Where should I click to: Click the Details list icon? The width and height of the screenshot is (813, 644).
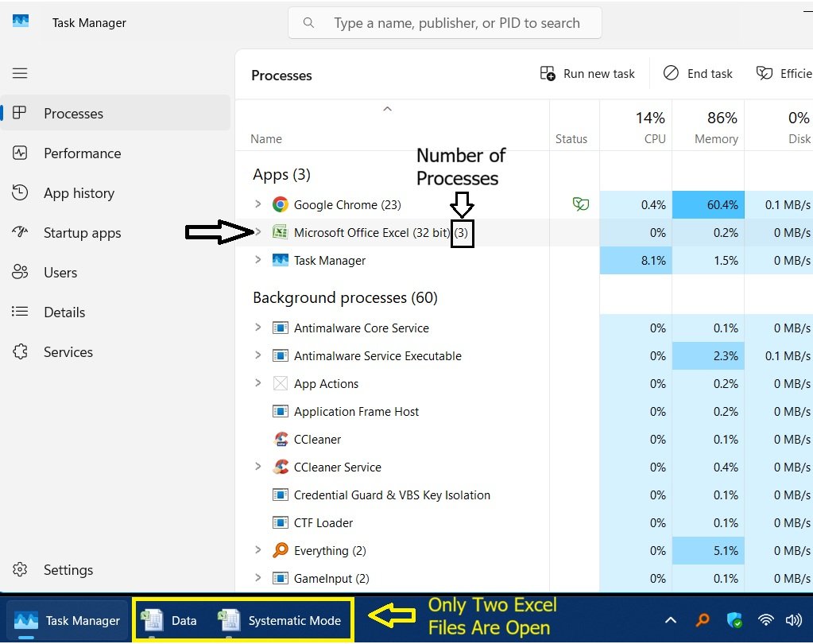pyautogui.click(x=20, y=312)
